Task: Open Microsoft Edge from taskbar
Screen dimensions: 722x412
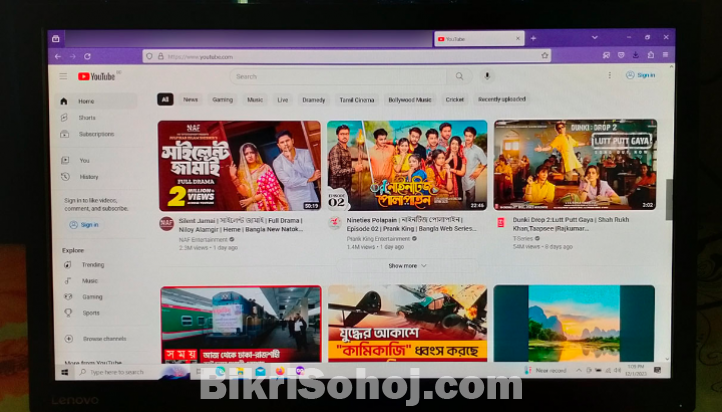Action: [220, 371]
